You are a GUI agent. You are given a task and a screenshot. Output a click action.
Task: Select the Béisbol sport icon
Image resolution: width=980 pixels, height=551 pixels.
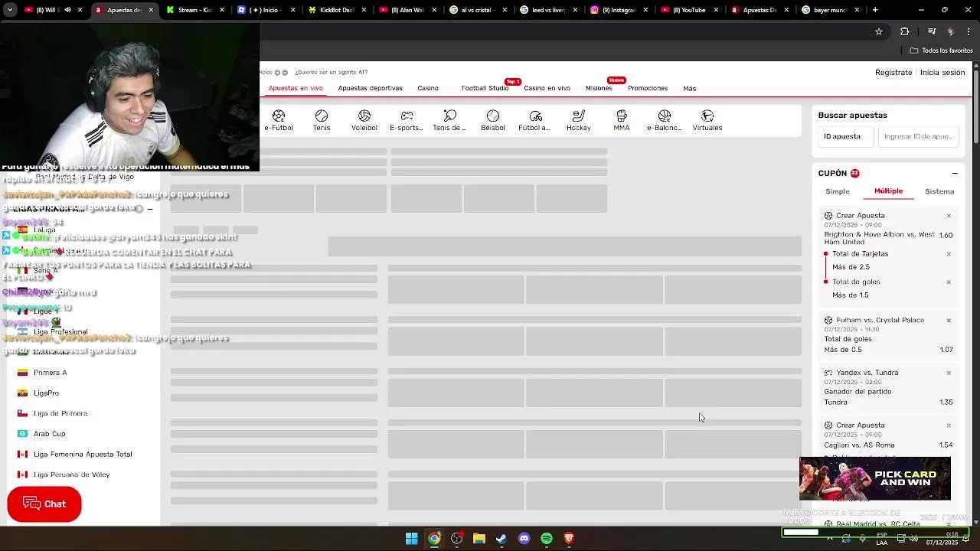point(493,120)
